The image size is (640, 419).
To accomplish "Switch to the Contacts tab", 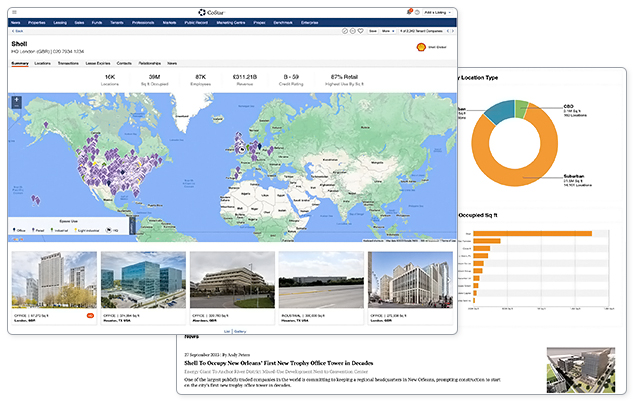I will (x=124, y=64).
